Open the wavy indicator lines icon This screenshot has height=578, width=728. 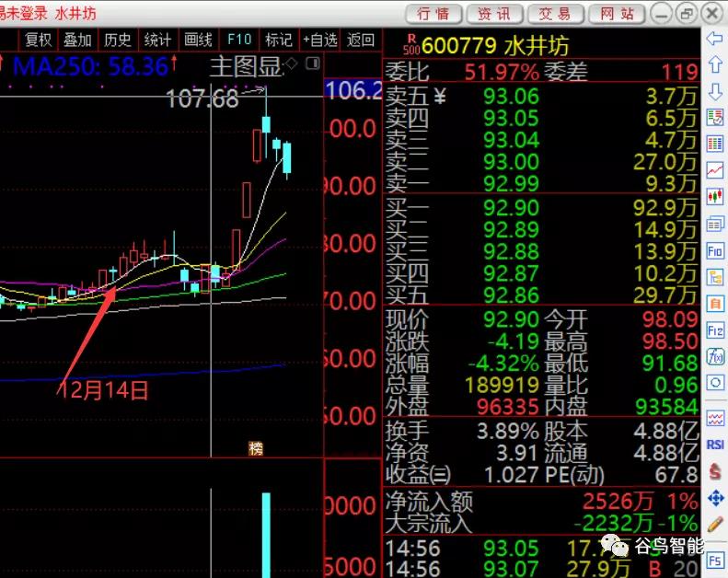(715, 419)
